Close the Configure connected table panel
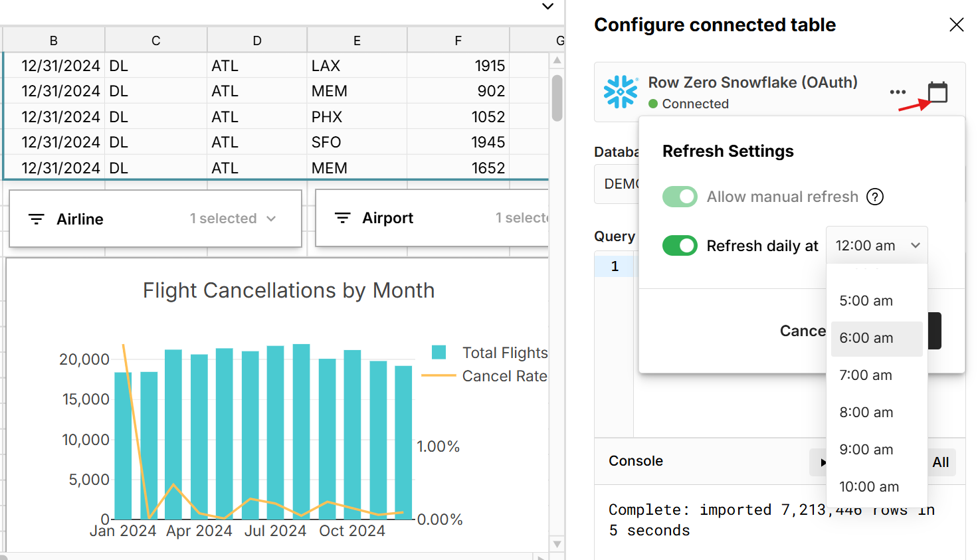Viewport: 980px width, 560px height. pyautogui.click(x=956, y=25)
